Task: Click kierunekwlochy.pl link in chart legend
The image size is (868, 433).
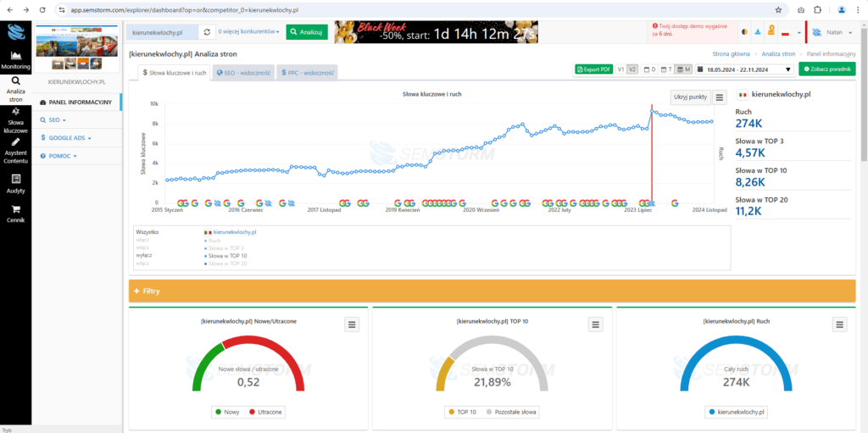Action: 235,232
